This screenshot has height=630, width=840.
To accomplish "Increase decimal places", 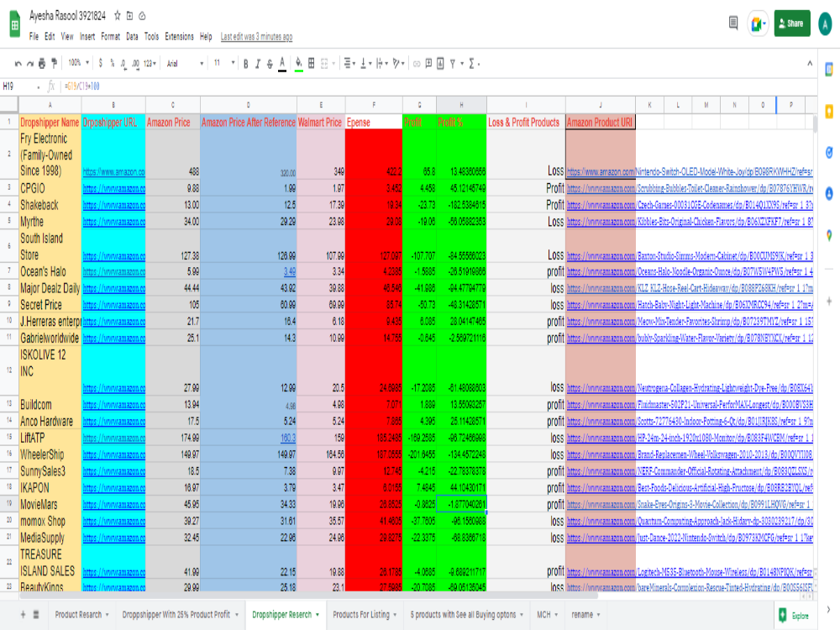I will coord(135,64).
